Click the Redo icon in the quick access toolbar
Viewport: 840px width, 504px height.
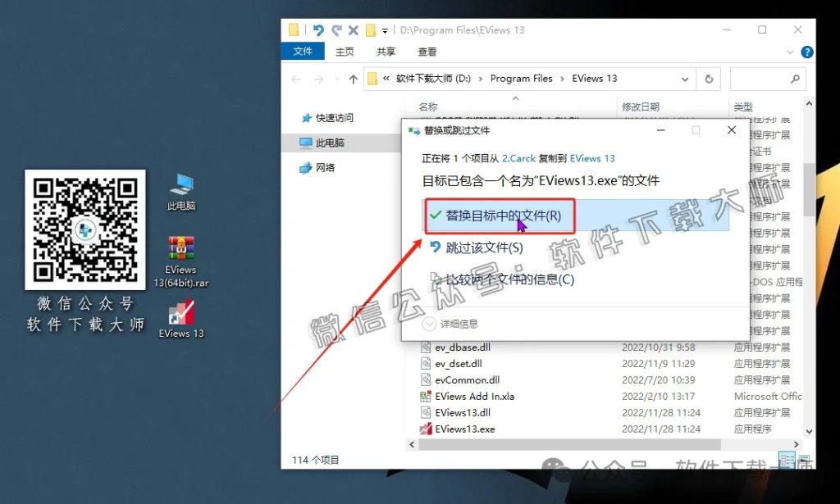[338, 30]
